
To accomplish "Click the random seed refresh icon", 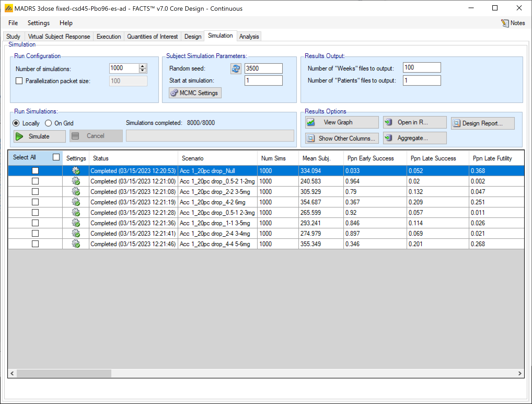I will [x=236, y=69].
